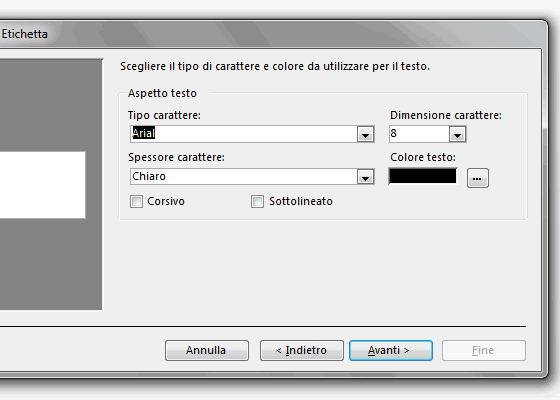The height and width of the screenshot is (400, 560).
Task: Click the Annulla button
Action: tap(207, 350)
